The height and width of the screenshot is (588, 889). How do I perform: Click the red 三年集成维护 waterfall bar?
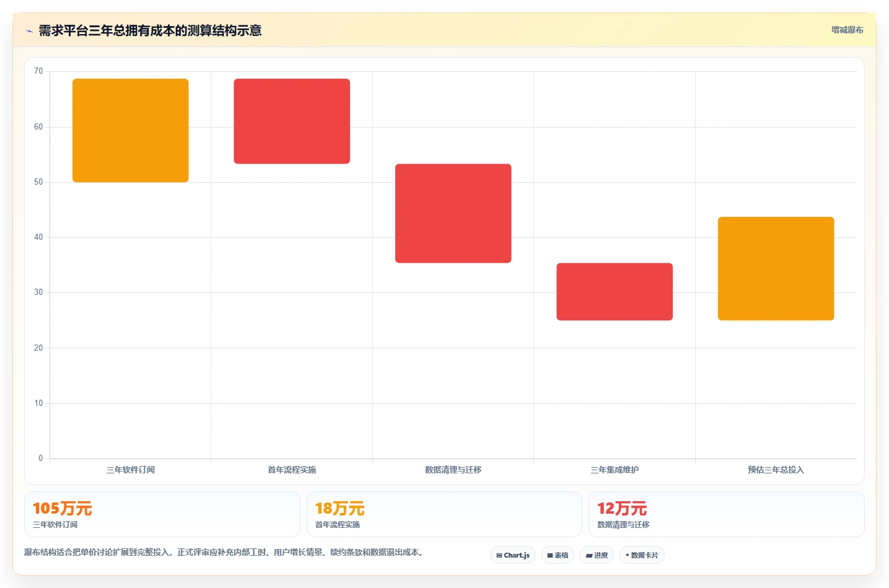pos(615,292)
